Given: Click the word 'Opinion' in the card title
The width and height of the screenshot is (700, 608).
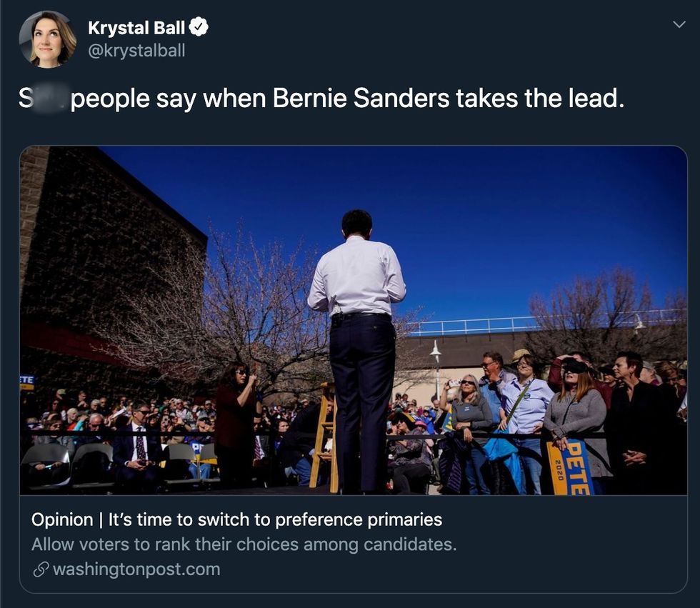Looking at the screenshot, I should click(x=62, y=519).
